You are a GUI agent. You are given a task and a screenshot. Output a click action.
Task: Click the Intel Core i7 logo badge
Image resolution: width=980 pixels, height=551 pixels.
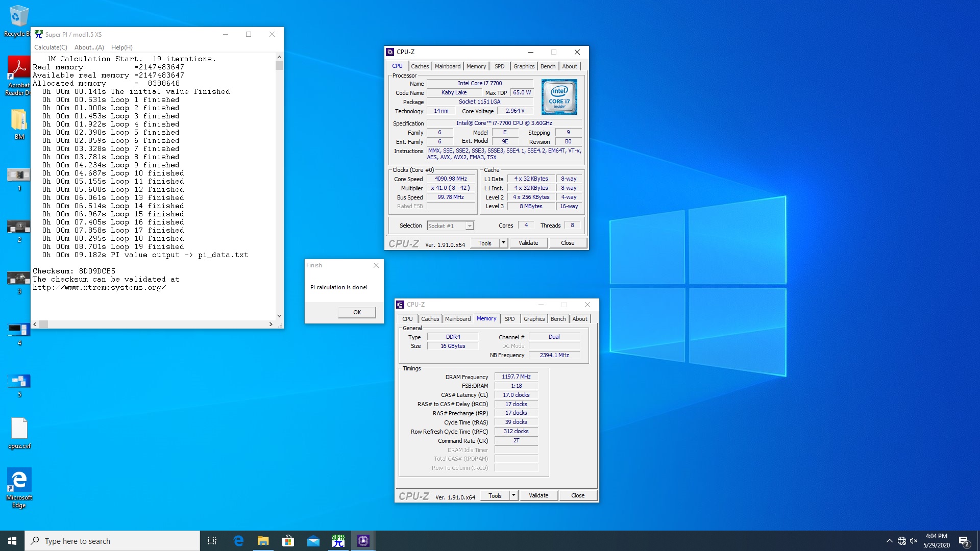[559, 96]
